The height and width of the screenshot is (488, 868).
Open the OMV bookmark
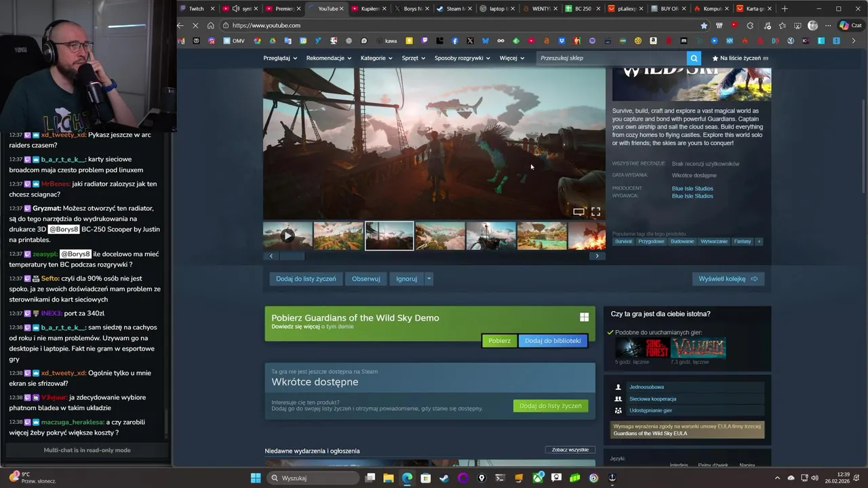[234, 41]
